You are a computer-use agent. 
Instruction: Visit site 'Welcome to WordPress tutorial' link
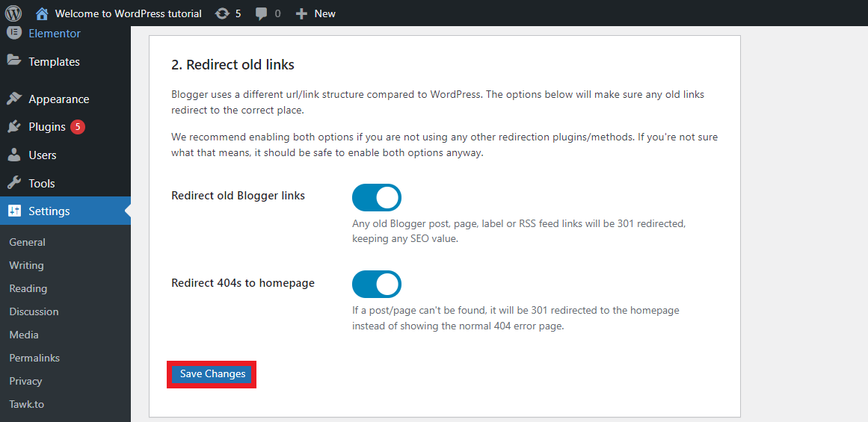coord(129,13)
